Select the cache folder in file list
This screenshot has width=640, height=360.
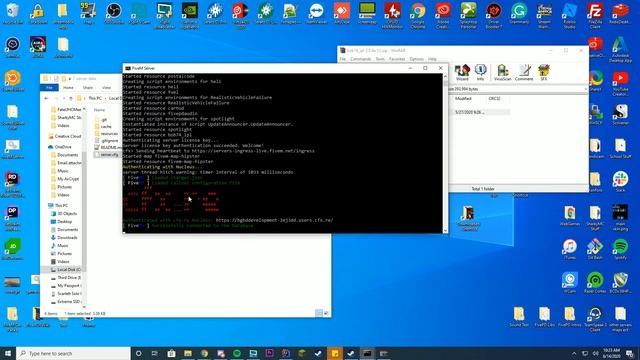click(103, 127)
